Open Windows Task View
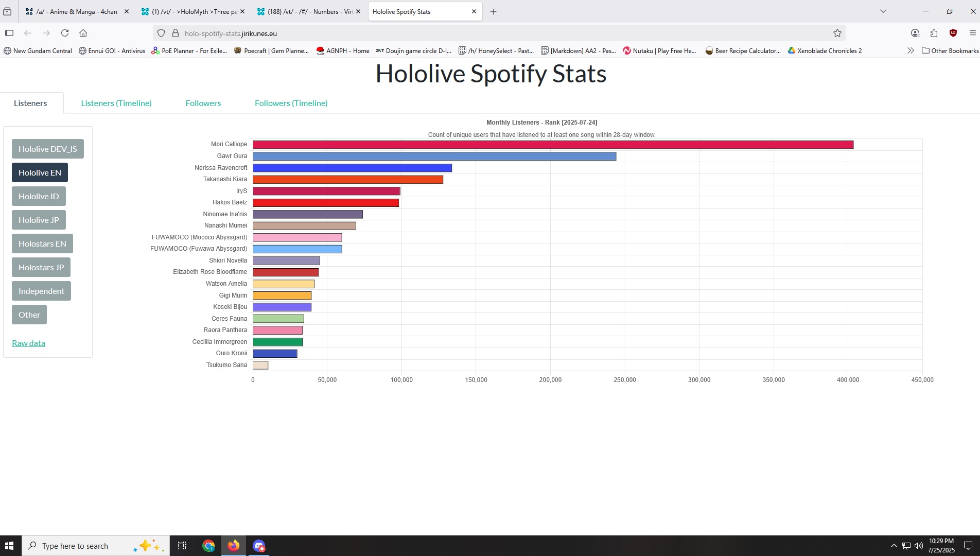The height and width of the screenshot is (556, 980). point(182,546)
